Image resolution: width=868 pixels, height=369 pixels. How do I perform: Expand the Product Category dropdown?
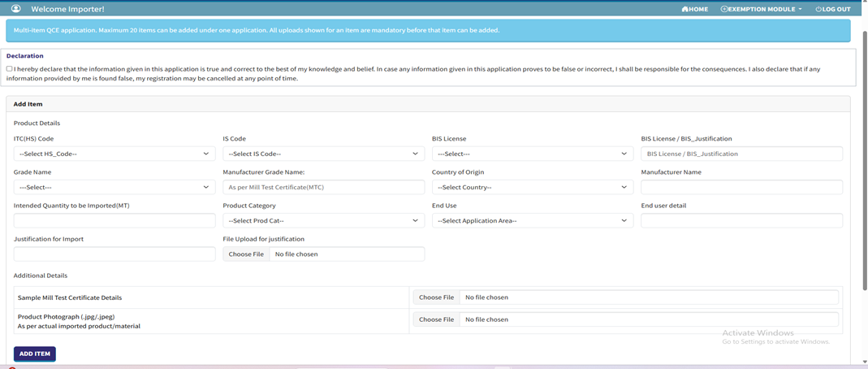pyautogui.click(x=324, y=220)
